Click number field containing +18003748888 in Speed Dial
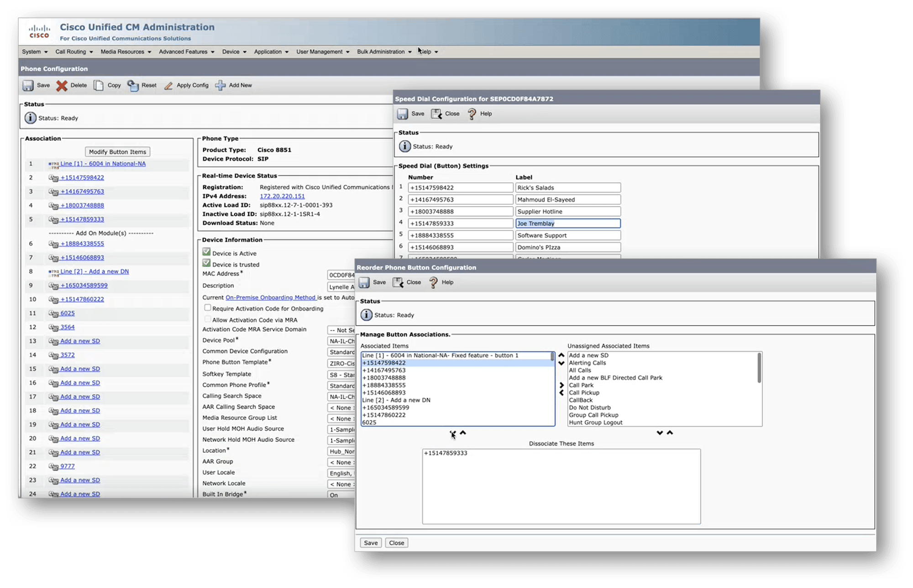The height and width of the screenshot is (588, 913). 460,211
